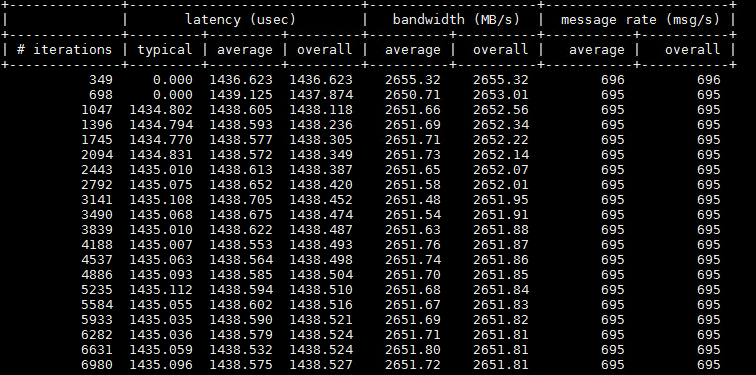Click iterations value 1396
Image resolution: width=756 pixels, height=375 pixels.
pos(96,124)
